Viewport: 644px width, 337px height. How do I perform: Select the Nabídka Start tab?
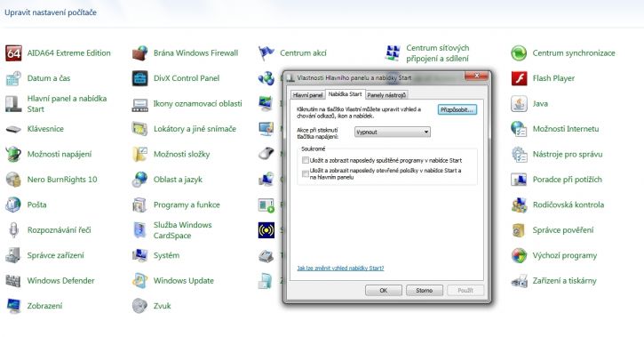click(345, 94)
